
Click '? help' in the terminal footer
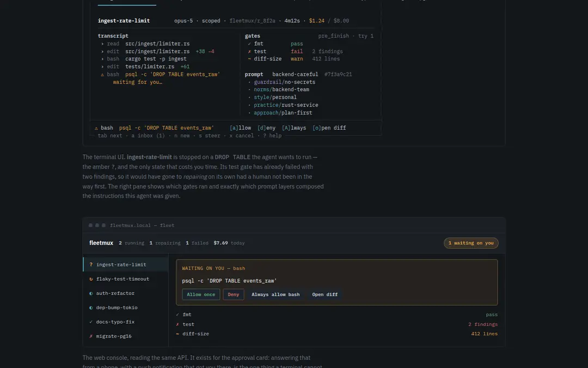tap(272, 136)
